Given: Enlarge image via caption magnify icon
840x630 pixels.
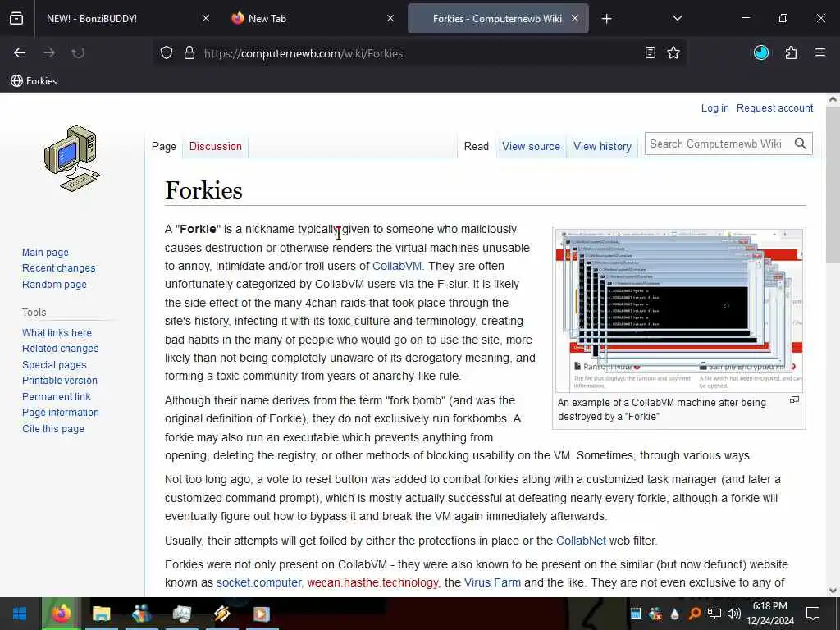Looking at the screenshot, I should 794,399.
